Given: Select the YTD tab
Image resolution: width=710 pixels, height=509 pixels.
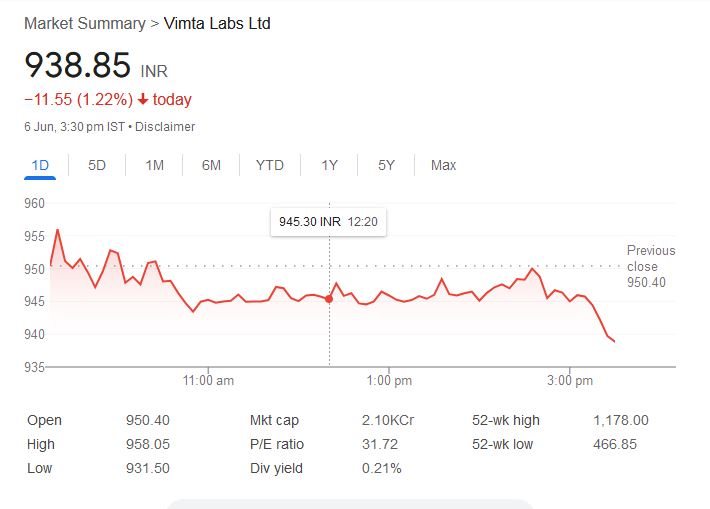Looking at the screenshot, I should point(269,165).
